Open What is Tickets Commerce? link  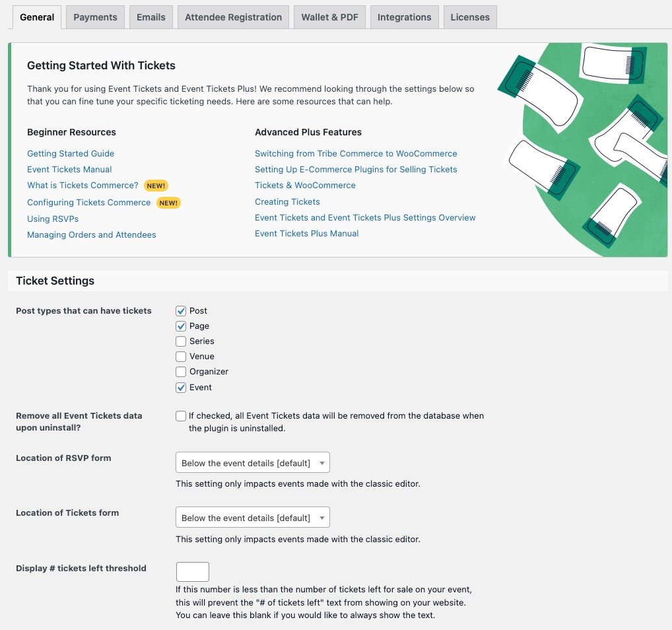pos(83,186)
